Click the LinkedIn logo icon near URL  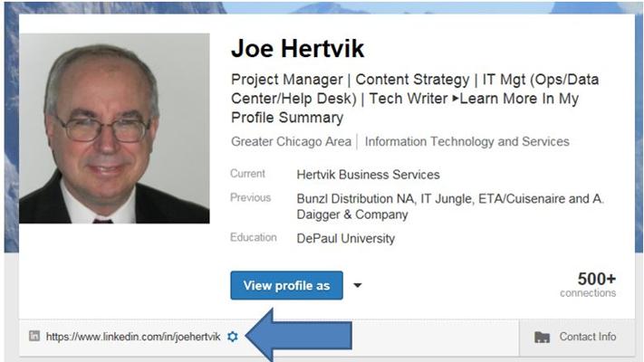click(x=34, y=336)
